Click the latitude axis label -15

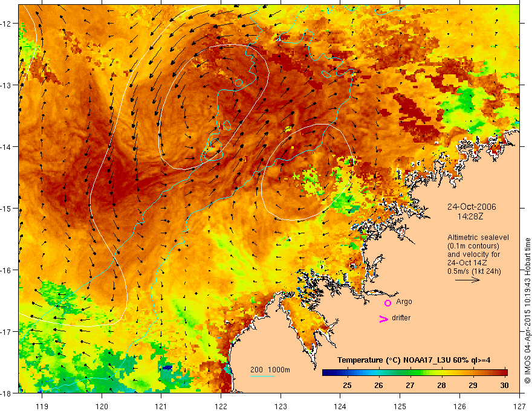coord(6,208)
